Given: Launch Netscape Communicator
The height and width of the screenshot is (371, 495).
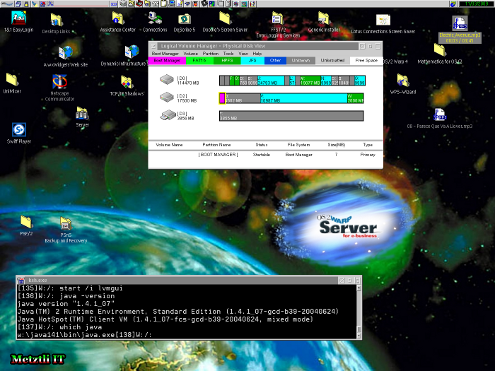Looking at the screenshot, I should [59, 82].
